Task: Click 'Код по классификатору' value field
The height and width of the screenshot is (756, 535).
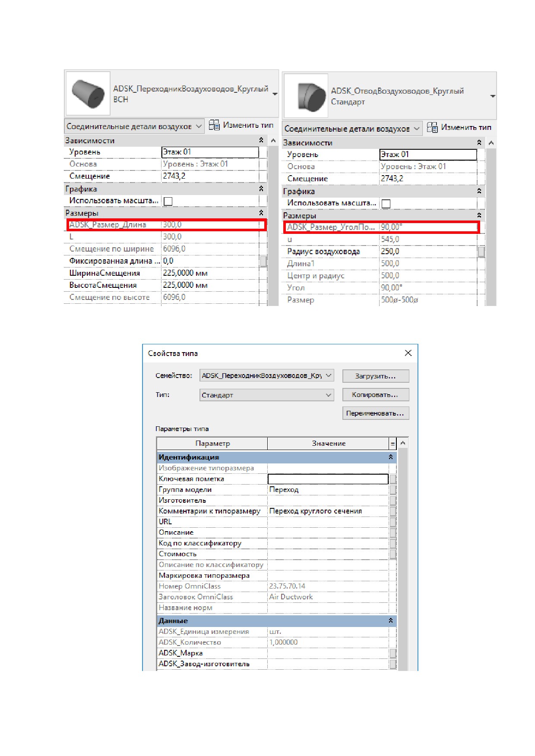Action: [x=328, y=543]
